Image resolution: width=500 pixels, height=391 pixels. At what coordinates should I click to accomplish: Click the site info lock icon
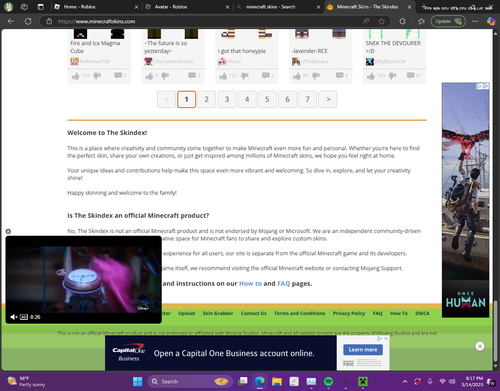[x=49, y=21]
